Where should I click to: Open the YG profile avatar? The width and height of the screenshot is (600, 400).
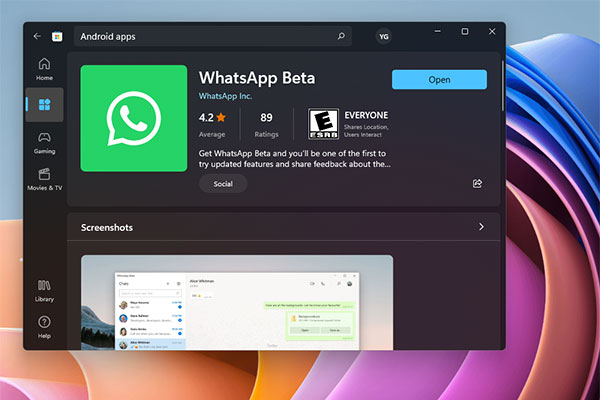(383, 36)
